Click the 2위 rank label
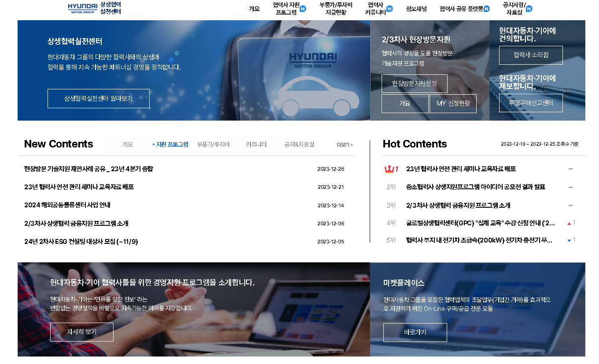 [391, 187]
